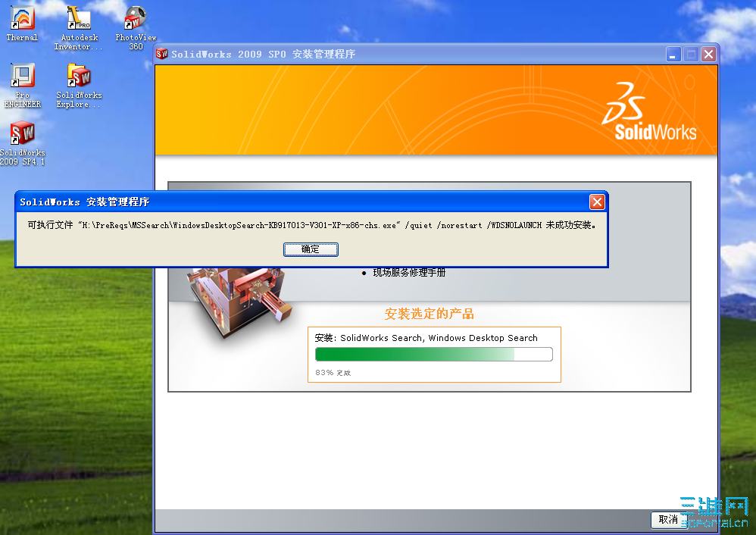Click the 安装选定的产品 heading
This screenshot has width=756, height=535.
point(429,314)
